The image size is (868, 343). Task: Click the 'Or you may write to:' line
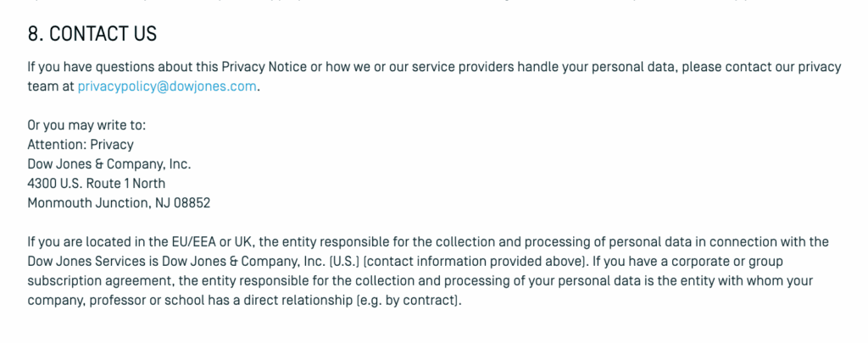point(87,125)
